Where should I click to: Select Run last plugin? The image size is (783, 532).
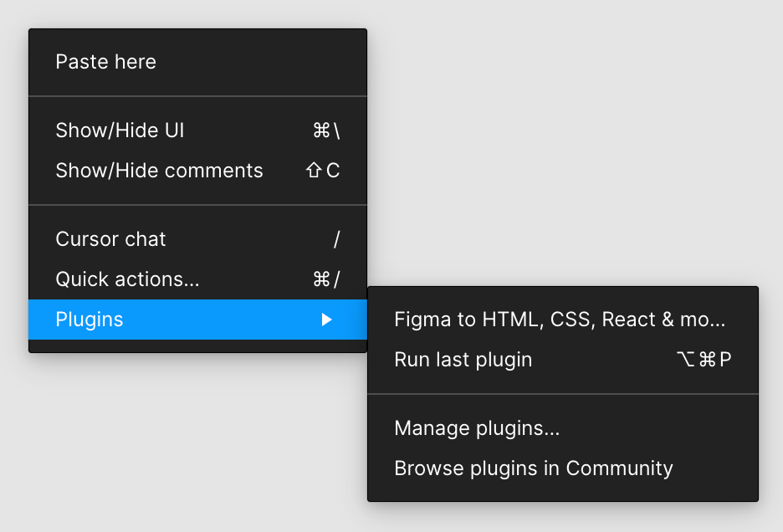pos(563,359)
